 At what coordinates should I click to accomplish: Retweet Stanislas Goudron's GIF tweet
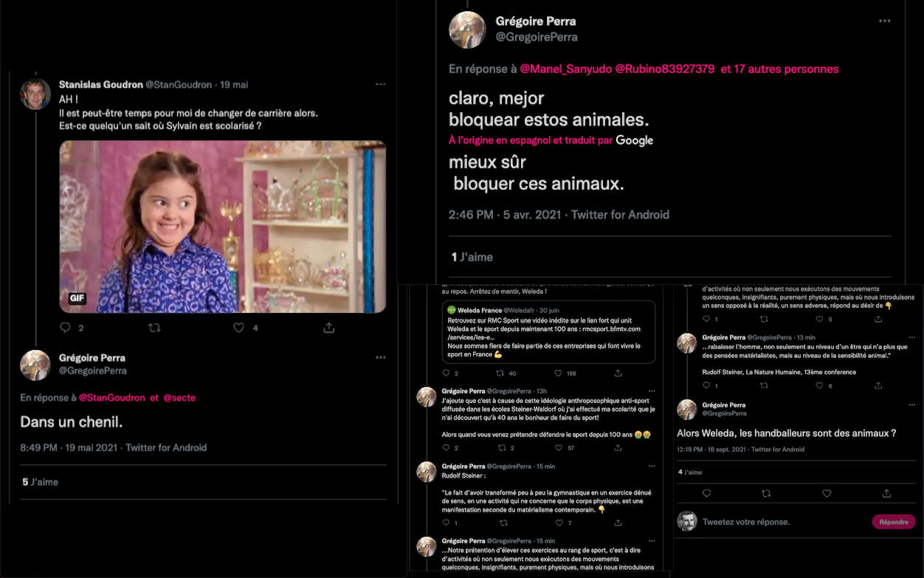point(154,327)
